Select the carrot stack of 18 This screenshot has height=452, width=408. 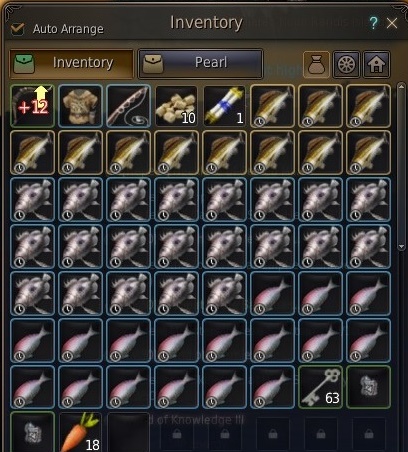[x=80, y=432]
